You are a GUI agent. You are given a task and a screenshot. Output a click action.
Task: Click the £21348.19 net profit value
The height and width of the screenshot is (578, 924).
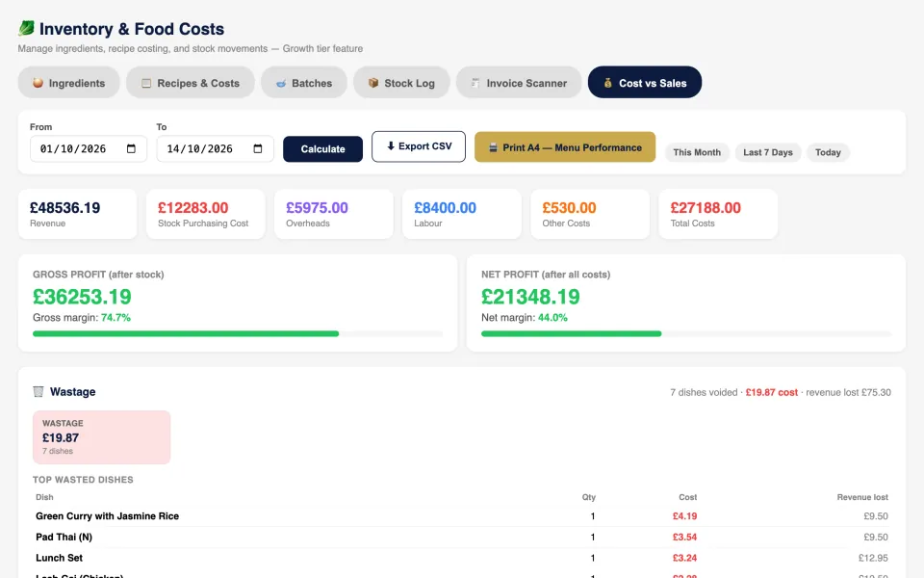click(530, 297)
